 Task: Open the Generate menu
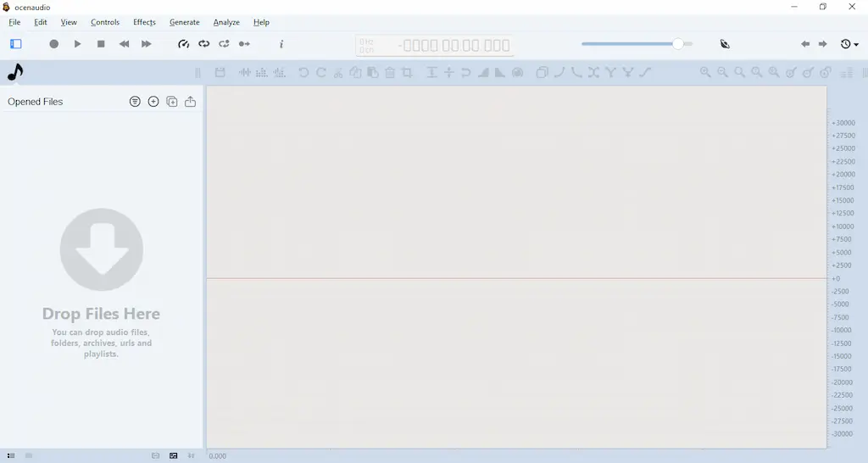(184, 22)
